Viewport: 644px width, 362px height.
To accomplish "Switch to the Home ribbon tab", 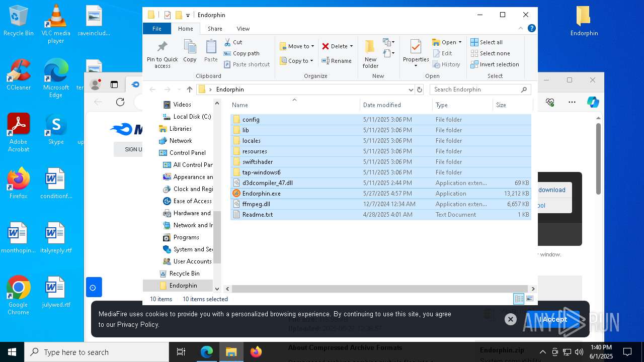I will point(185,29).
